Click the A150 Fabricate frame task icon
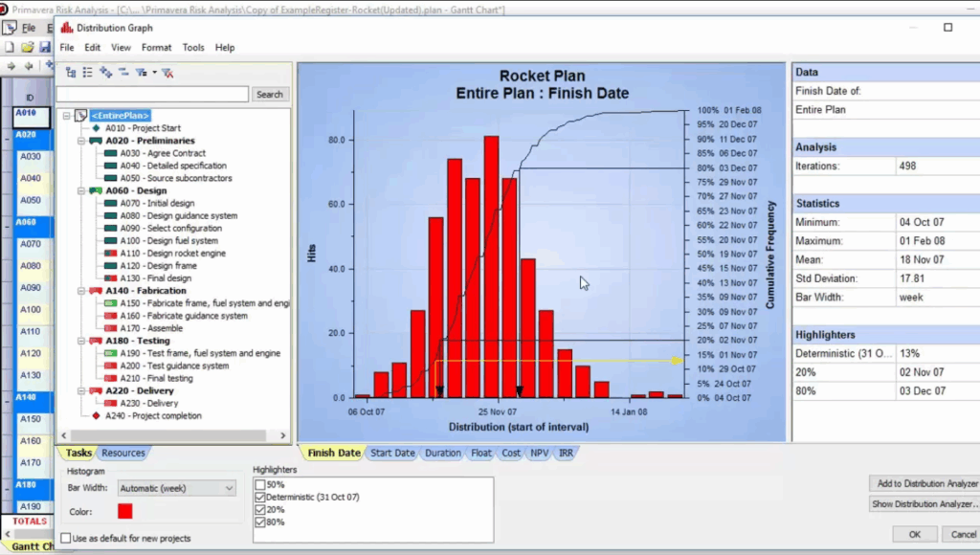 click(x=111, y=303)
